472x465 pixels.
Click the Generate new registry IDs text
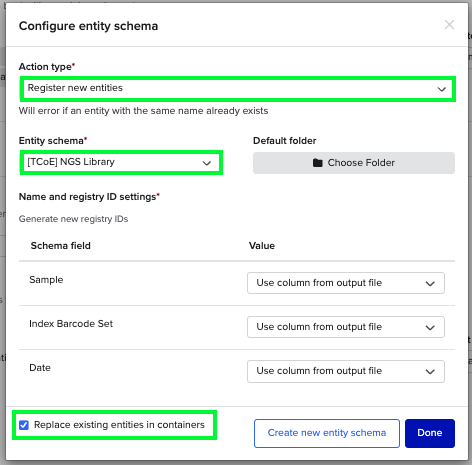[73, 219]
